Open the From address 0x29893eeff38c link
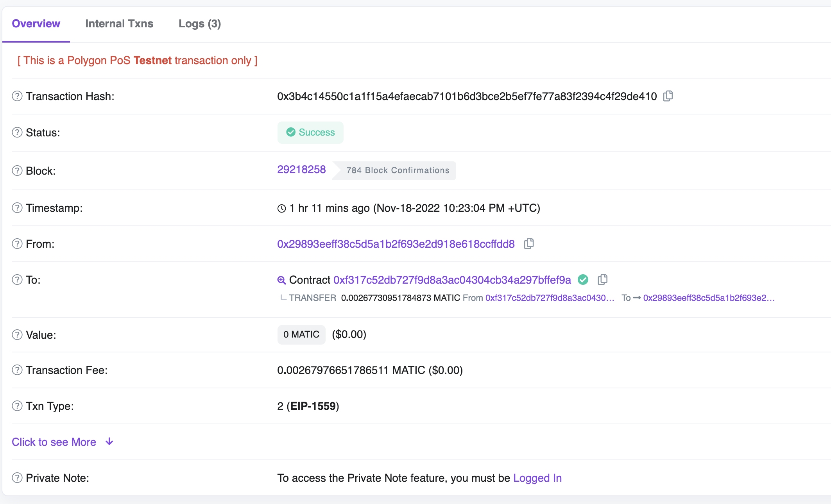 396,244
